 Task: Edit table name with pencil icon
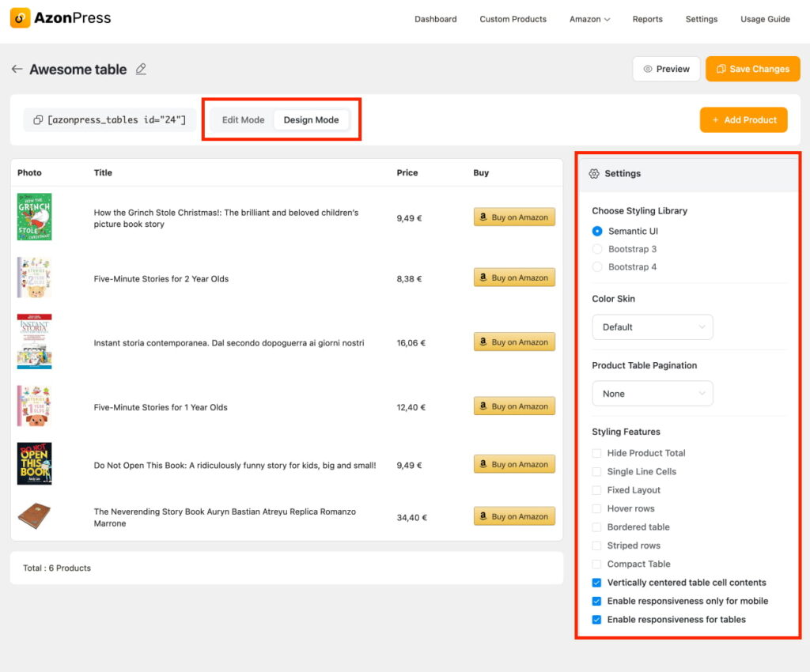(141, 69)
